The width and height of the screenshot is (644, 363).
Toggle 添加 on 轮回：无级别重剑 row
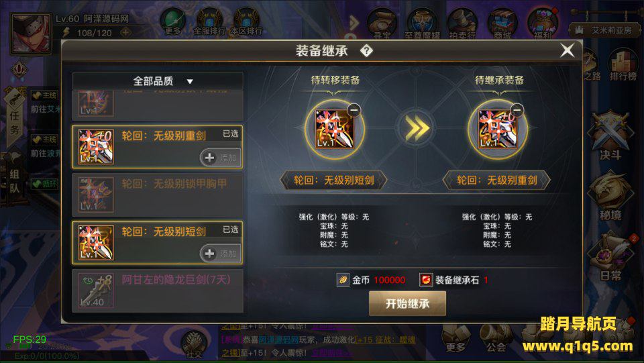[x=221, y=158]
